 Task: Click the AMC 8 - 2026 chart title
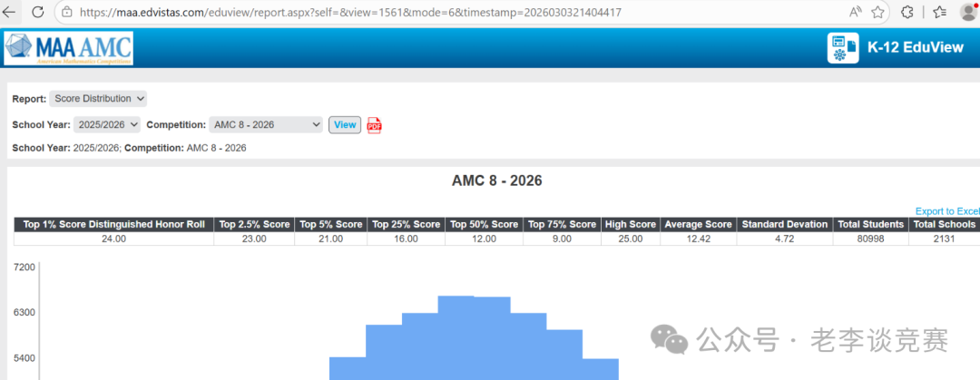coord(497,181)
